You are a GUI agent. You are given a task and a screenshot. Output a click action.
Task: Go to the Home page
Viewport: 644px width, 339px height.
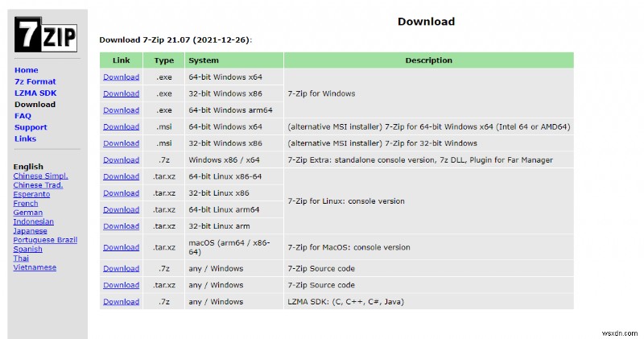[x=27, y=70]
